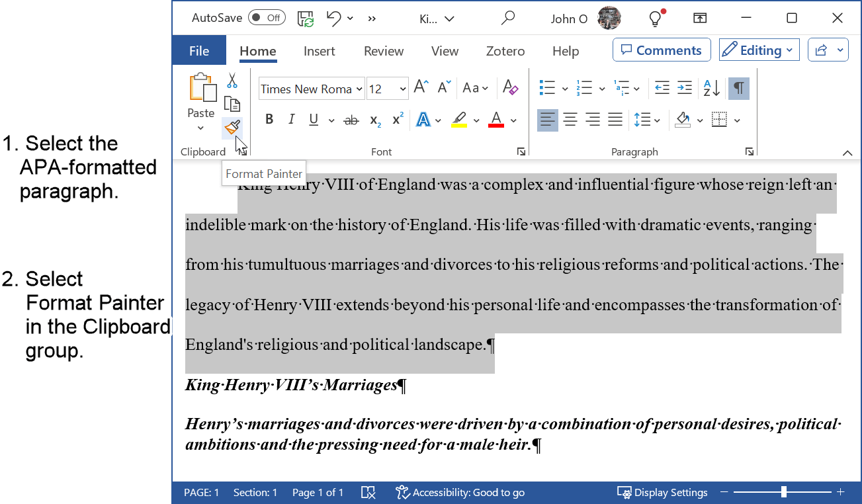Viewport: 862px width, 504px height.
Task: Apply Justify paragraph alignment
Action: point(615,120)
